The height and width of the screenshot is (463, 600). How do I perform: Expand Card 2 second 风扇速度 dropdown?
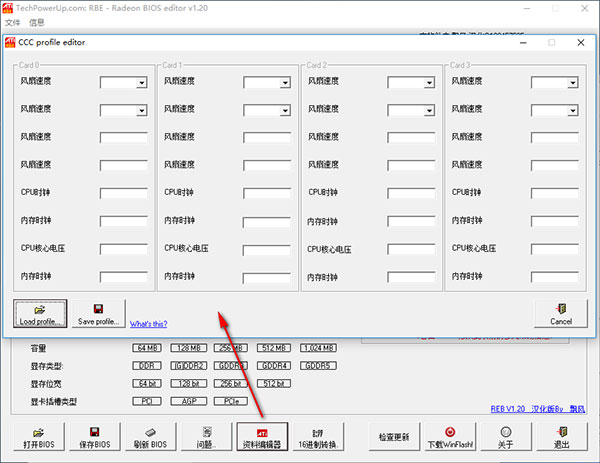click(429, 111)
